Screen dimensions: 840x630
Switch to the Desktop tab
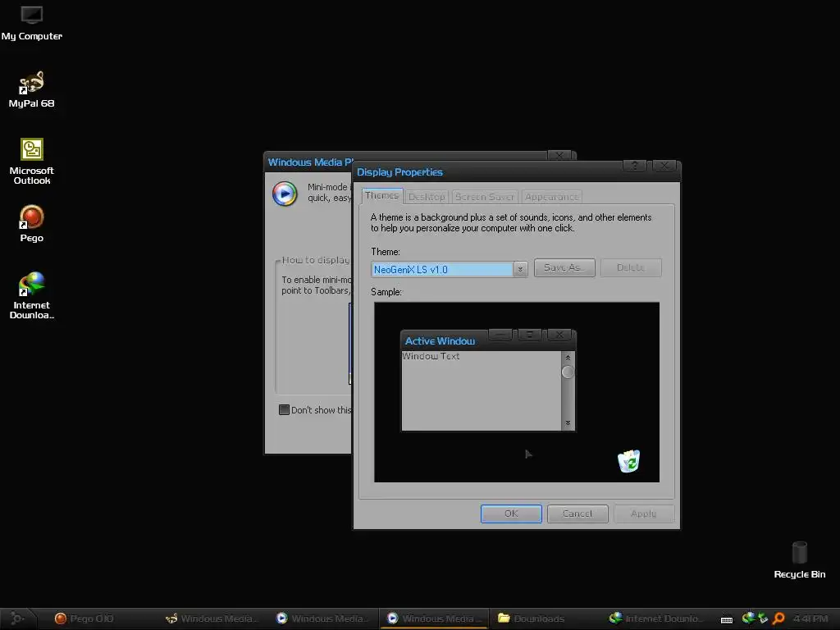point(427,197)
